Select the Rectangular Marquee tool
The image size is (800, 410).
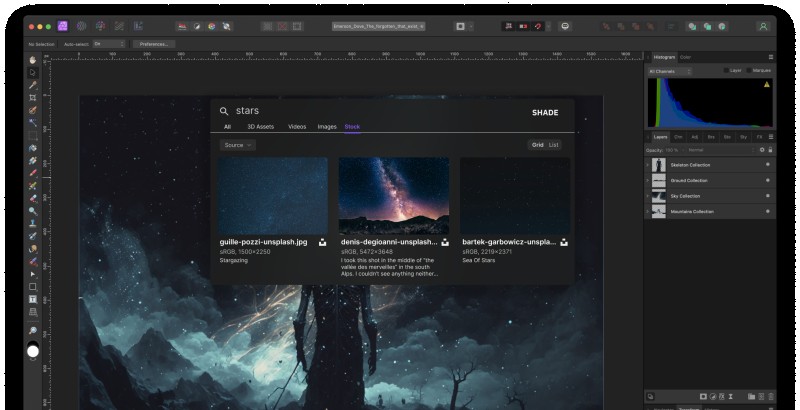click(33, 136)
